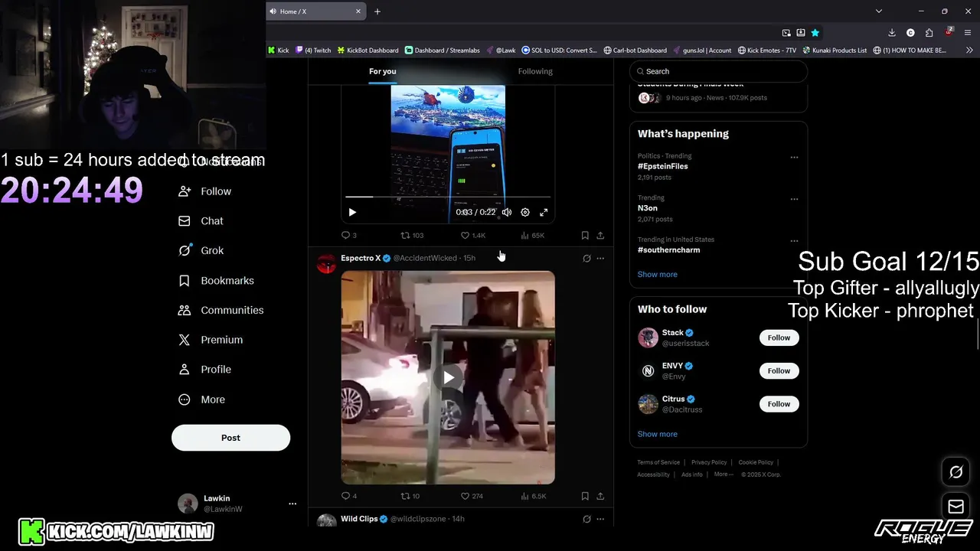This screenshot has width=980, height=551.
Task: Open the Kick bookmark
Action: point(279,51)
